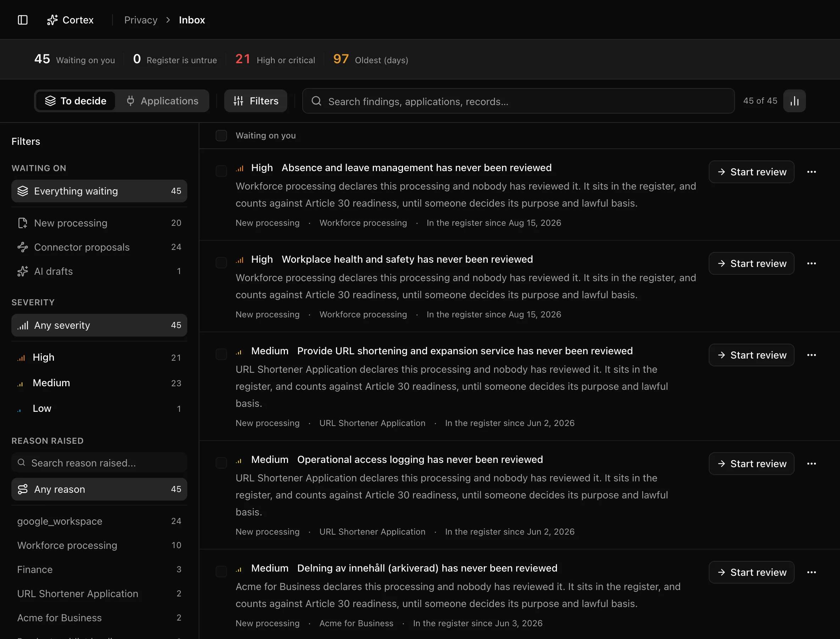Start review for Workplace health and safety
The image size is (840, 639).
coord(751,263)
